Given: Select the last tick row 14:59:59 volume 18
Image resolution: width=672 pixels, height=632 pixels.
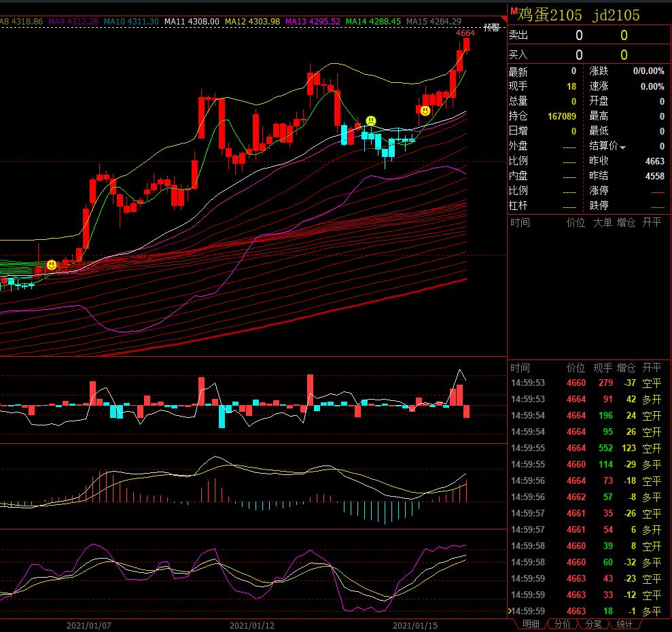Looking at the screenshot, I should coord(588,611).
